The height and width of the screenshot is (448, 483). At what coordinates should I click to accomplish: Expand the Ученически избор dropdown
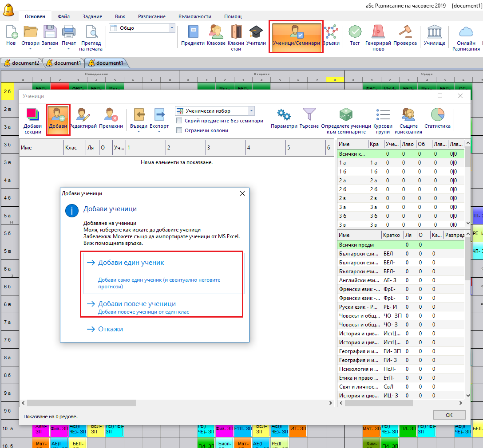(251, 111)
